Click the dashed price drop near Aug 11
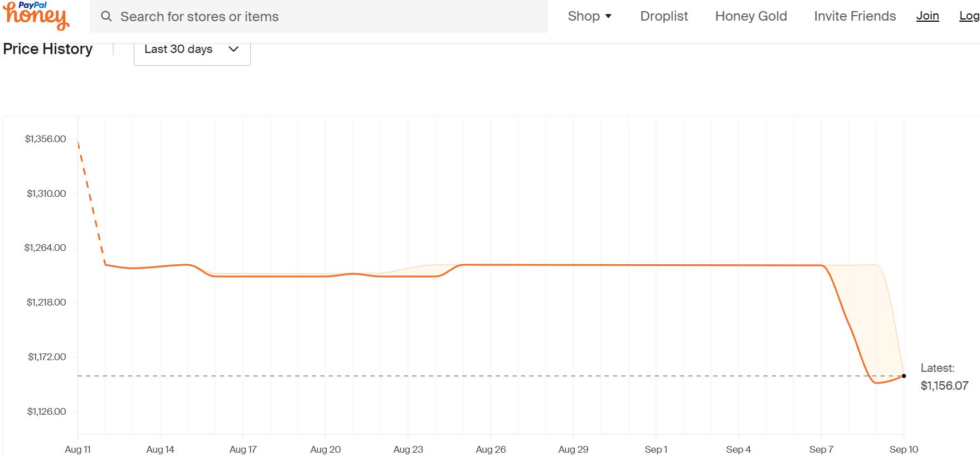980x456 pixels. [x=91, y=203]
